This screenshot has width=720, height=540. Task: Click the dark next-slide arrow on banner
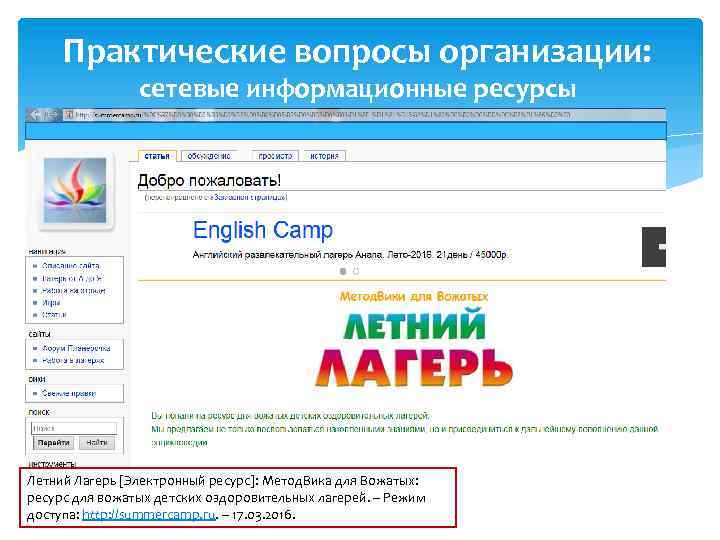(x=654, y=247)
